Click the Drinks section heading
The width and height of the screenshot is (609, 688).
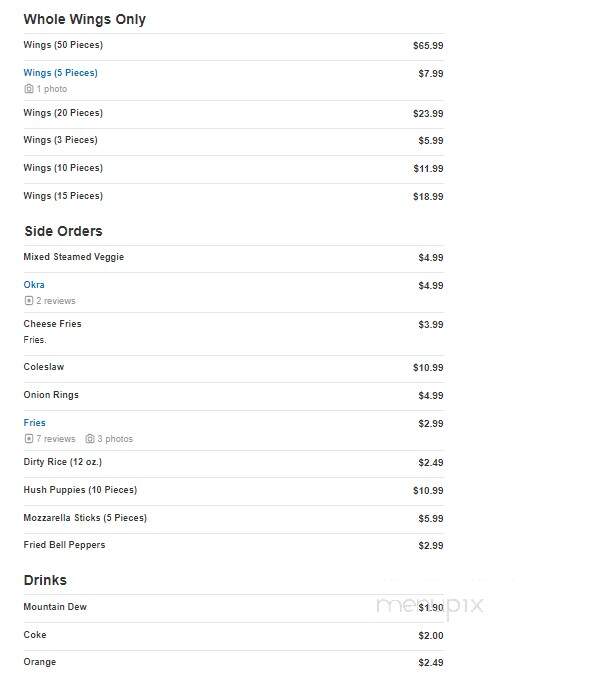[x=45, y=580]
